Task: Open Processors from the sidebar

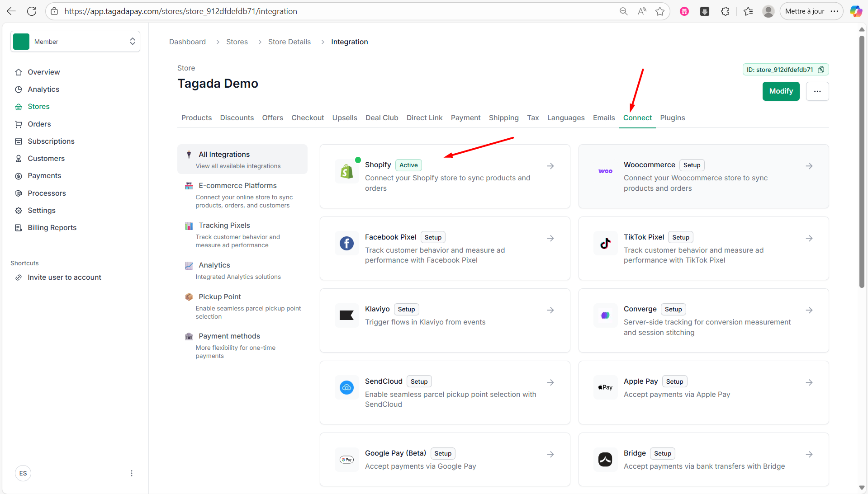Action: pos(47,193)
